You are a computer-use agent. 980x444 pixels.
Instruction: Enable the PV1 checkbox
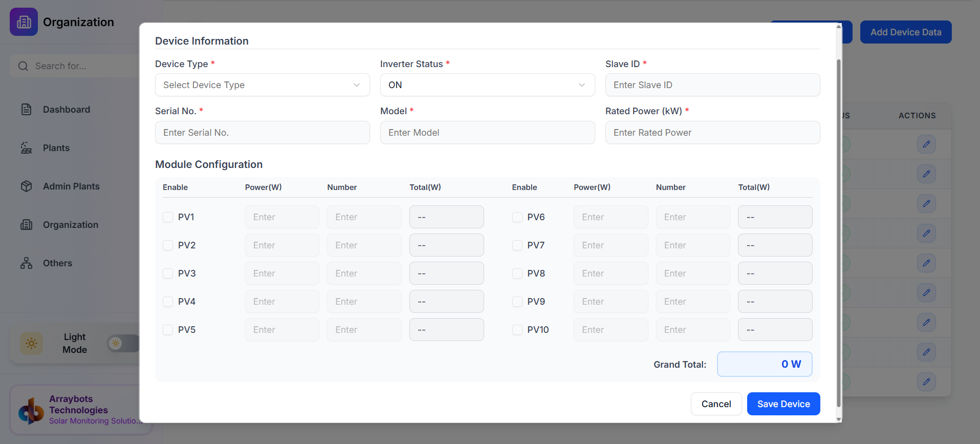pyautogui.click(x=168, y=217)
